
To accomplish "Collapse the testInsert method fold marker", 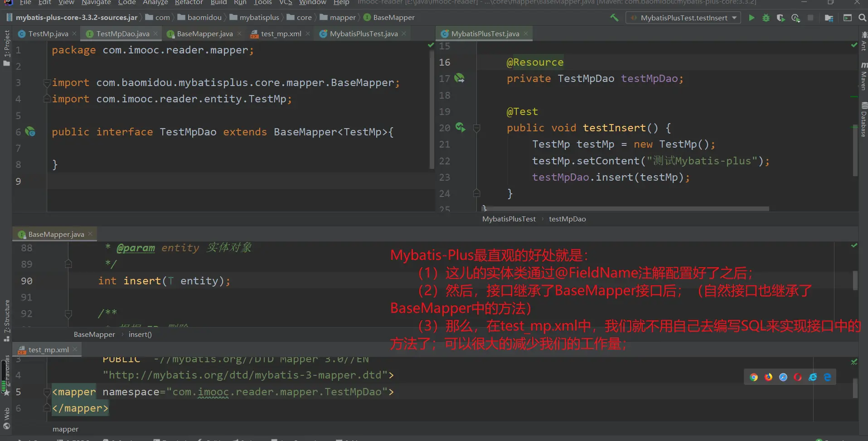I will 476,128.
